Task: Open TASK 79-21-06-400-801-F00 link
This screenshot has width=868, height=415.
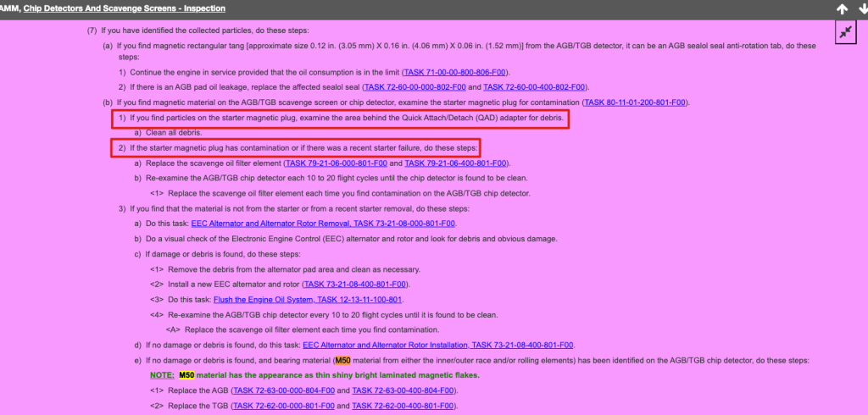Action: click(459, 163)
